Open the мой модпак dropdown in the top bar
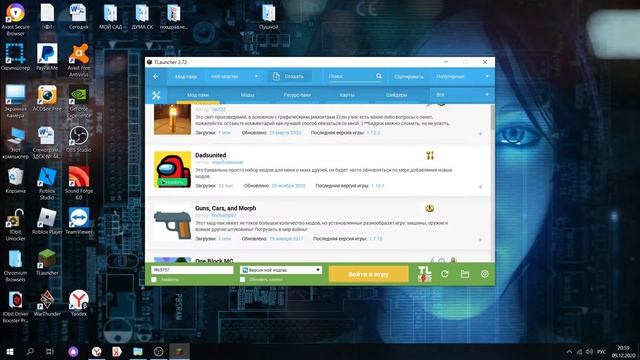640x360 pixels. click(234, 76)
